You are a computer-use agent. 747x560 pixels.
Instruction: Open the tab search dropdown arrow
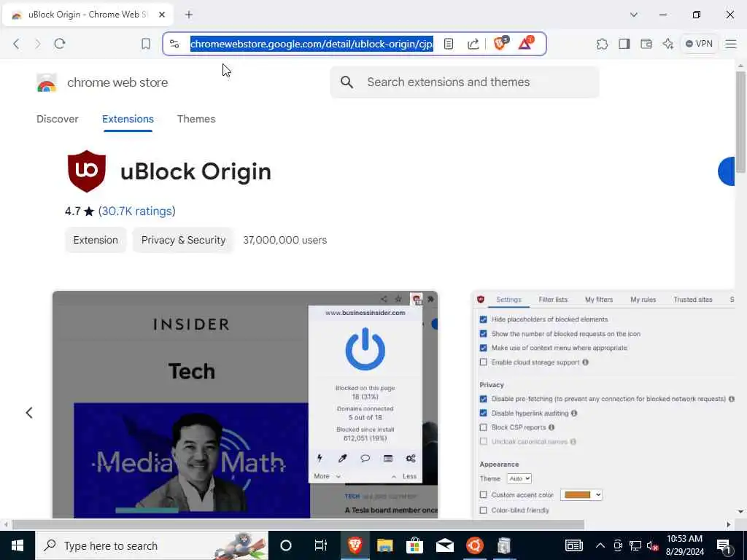(634, 15)
